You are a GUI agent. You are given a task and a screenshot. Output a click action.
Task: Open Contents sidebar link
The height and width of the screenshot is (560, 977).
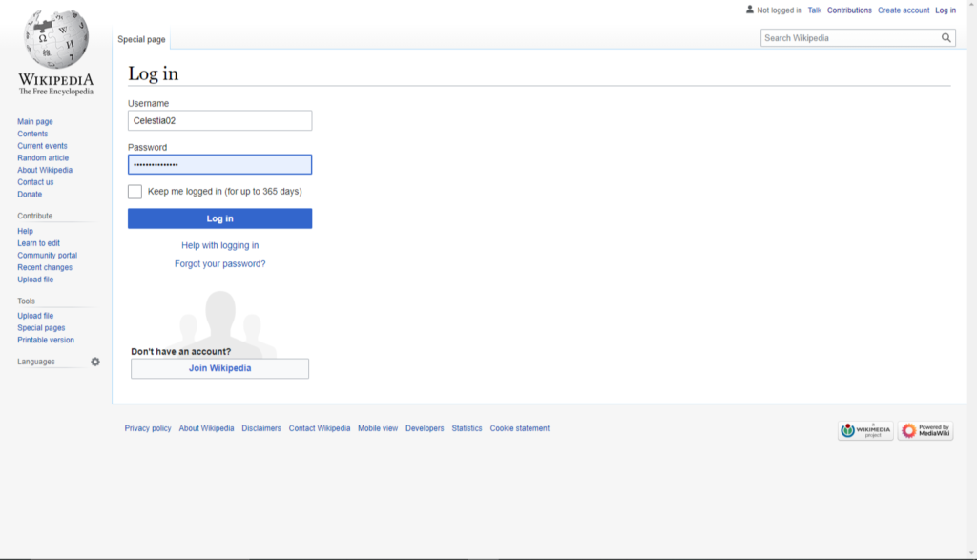pos(32,134)
